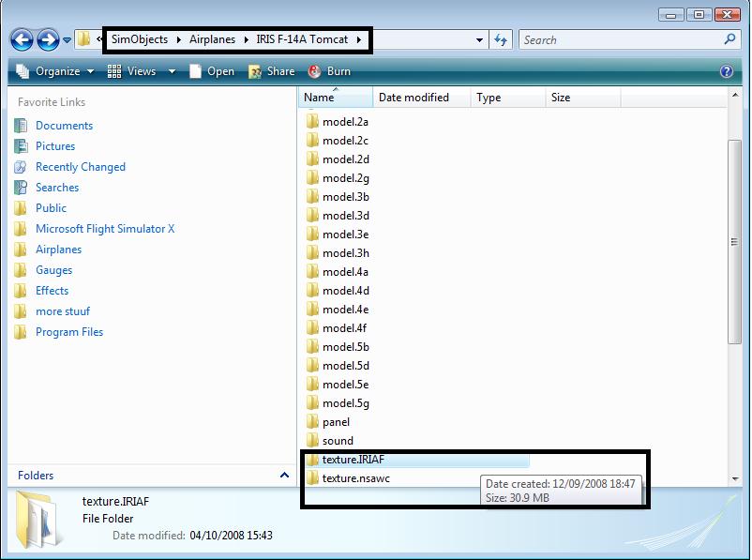Click the vertical scrollbar in file list

(735, 244)
